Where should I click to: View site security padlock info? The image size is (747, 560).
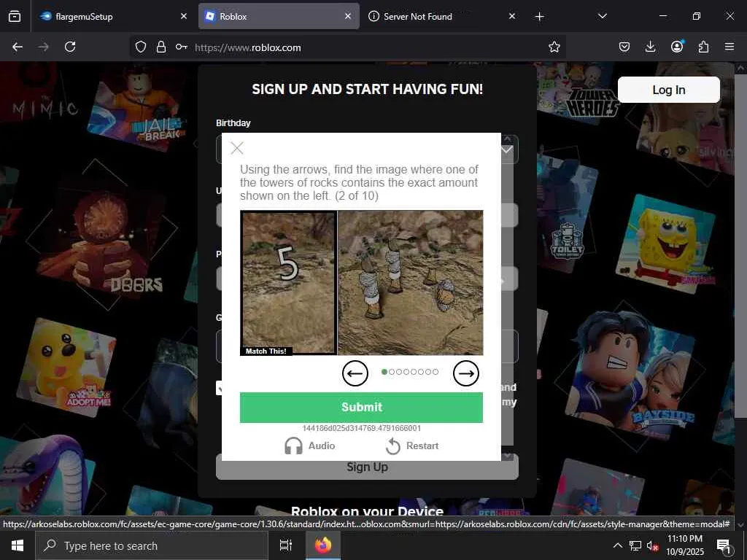(x=161, y=47)
